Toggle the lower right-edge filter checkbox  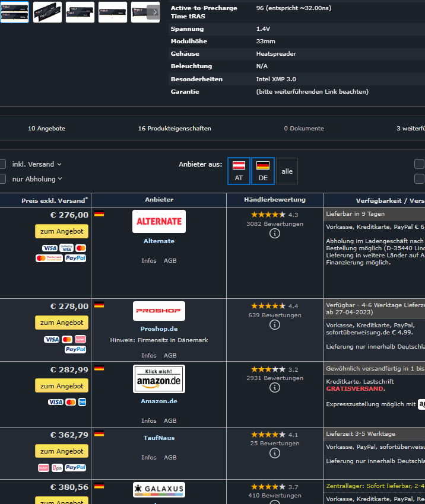pyautogui.click(x=419, y=178)
